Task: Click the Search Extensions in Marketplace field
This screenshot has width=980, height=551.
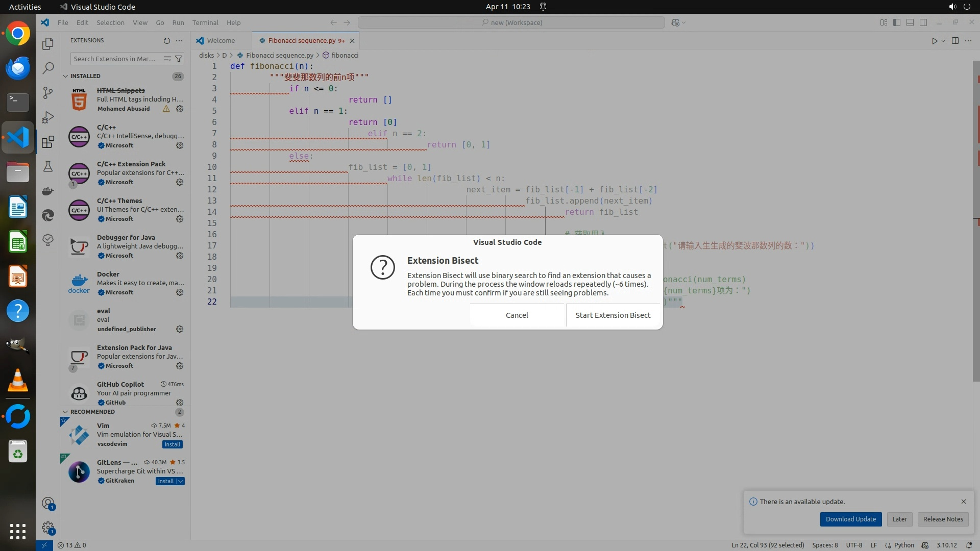Action: (115, 59)
